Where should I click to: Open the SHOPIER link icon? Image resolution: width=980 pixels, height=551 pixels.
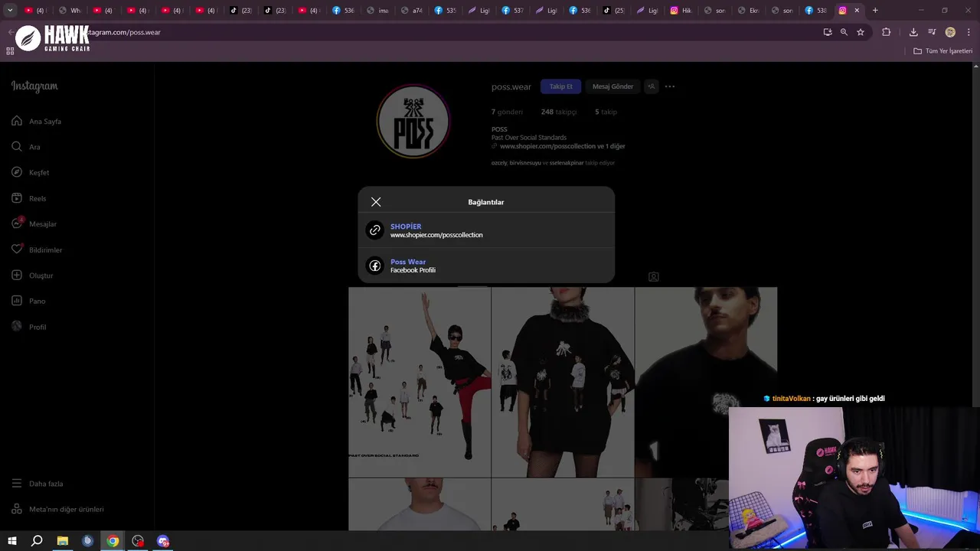coord(374,230)
